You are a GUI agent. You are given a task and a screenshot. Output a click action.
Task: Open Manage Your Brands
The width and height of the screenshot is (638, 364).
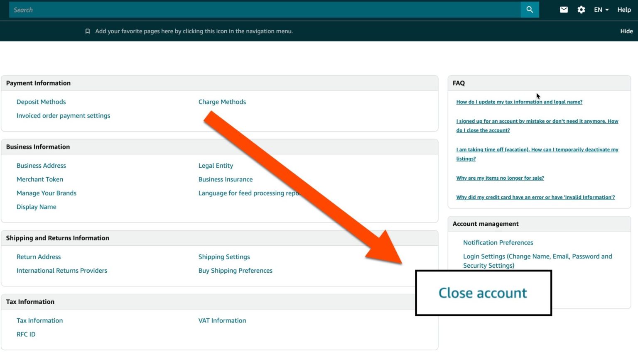pyautogui.click(x=46, y=193)
